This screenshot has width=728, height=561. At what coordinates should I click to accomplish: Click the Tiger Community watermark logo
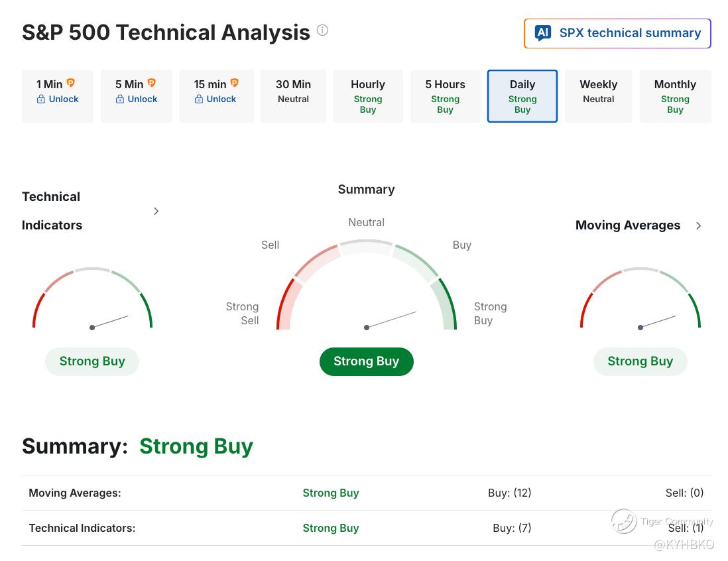624,521
